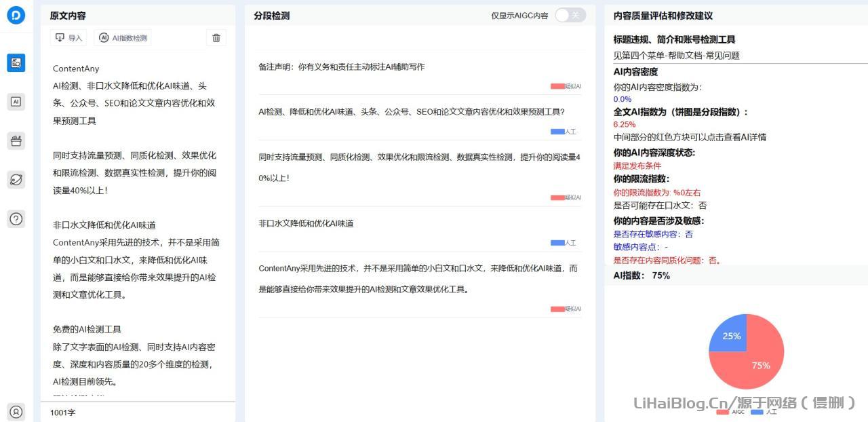This screenshot has height=422, width=868.
Task: Click 疑似AI tag under 同时支持流量预测 segment
Action: point(566,197)
